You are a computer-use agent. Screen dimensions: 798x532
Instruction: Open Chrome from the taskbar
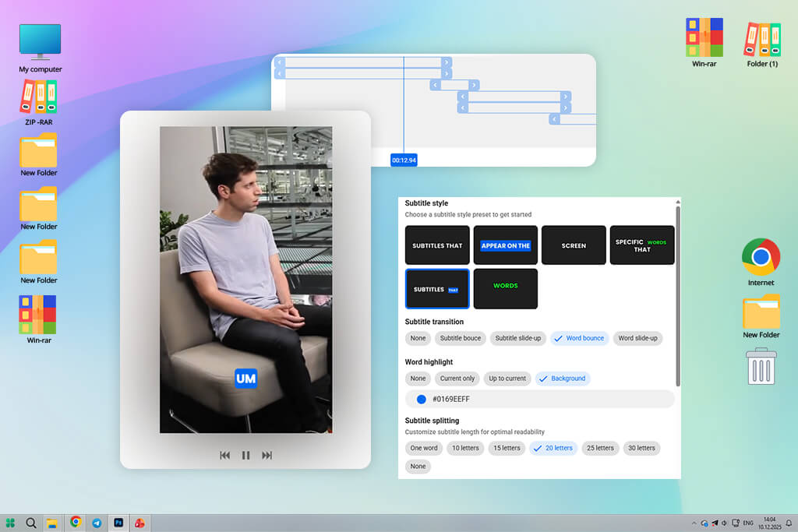click(x=76, y=522)
